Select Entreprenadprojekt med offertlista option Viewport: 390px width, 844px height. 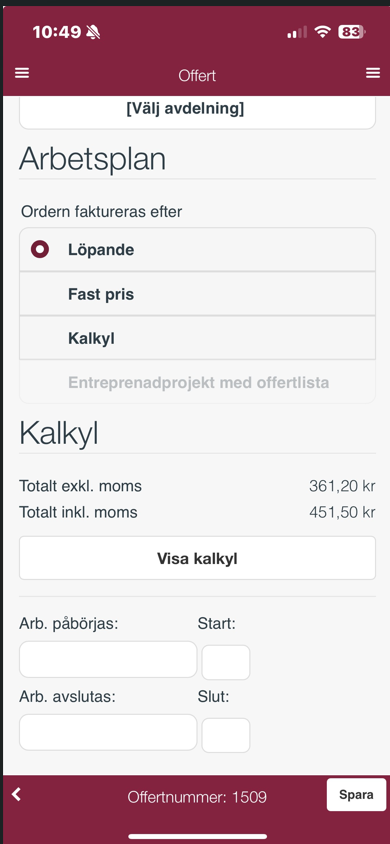(x=197, y=382)
